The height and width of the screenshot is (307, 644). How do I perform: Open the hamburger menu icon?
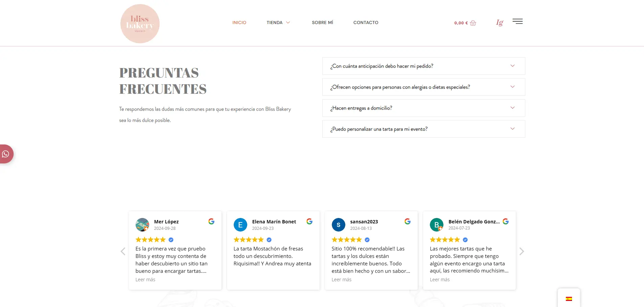[x=517, y=21]
